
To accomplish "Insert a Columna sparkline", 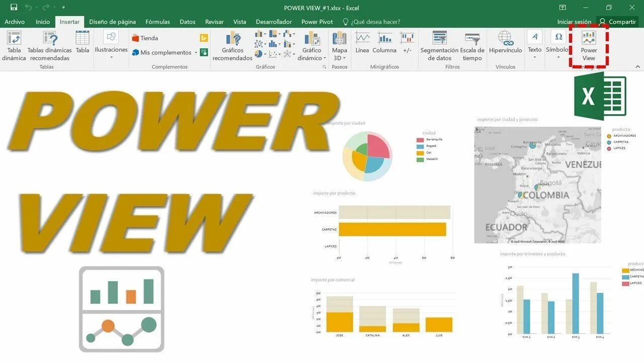I will coord(385,42).
